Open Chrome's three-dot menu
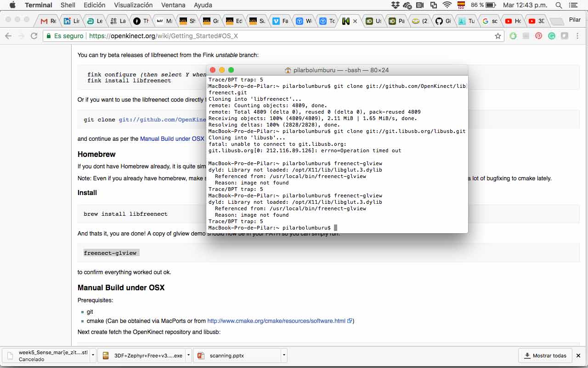The width and height of the screenshot is (588, 368). click(577, 36)
